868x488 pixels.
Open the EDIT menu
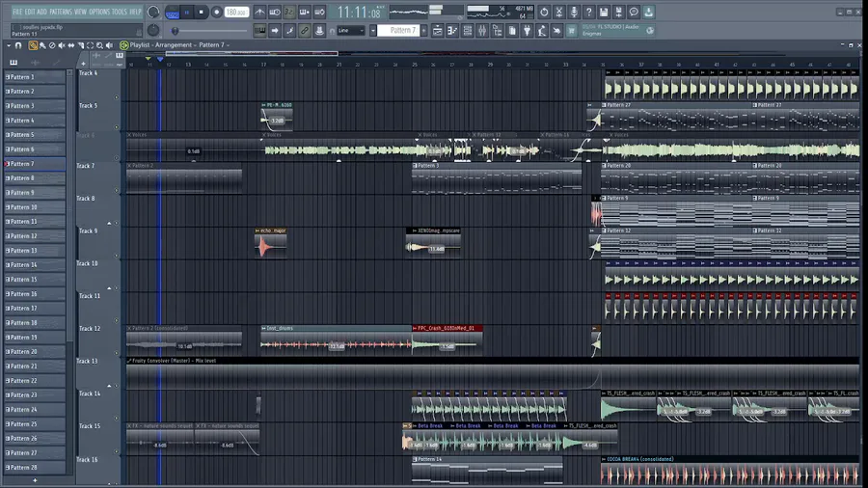[x=30, y=12]
